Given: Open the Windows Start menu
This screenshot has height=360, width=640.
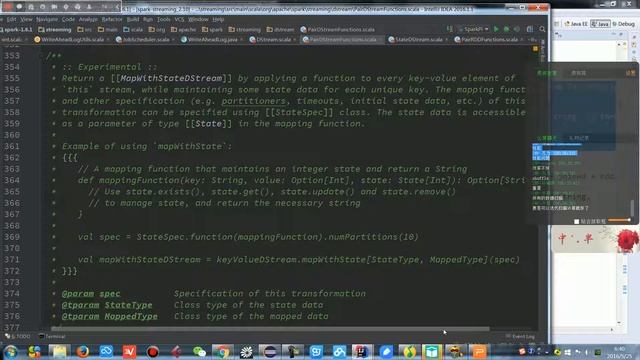Looking at the screenshot, I should tap(11, 351).
